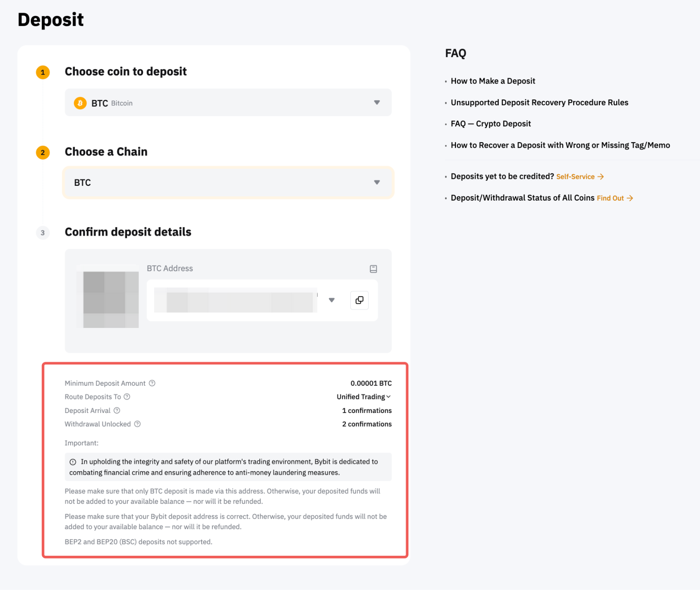
Task: Click the Find Out arrow icon
Action: 630,198
